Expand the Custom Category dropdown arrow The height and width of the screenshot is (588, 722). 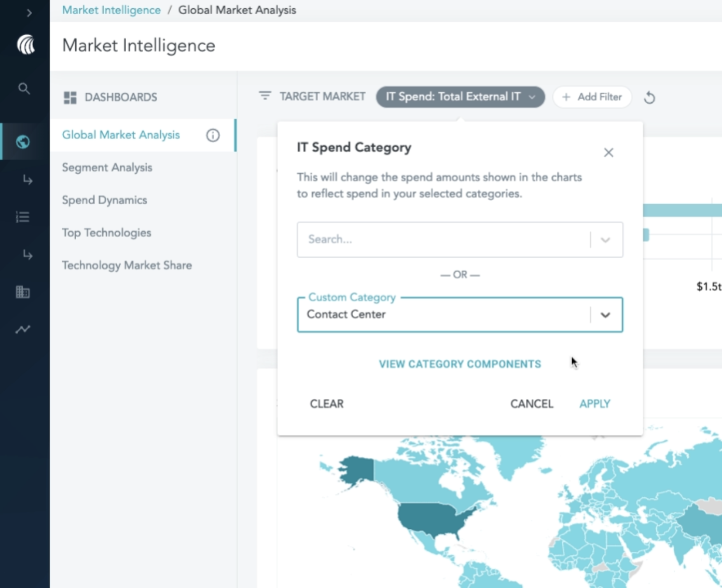click(x=605, y=315)
